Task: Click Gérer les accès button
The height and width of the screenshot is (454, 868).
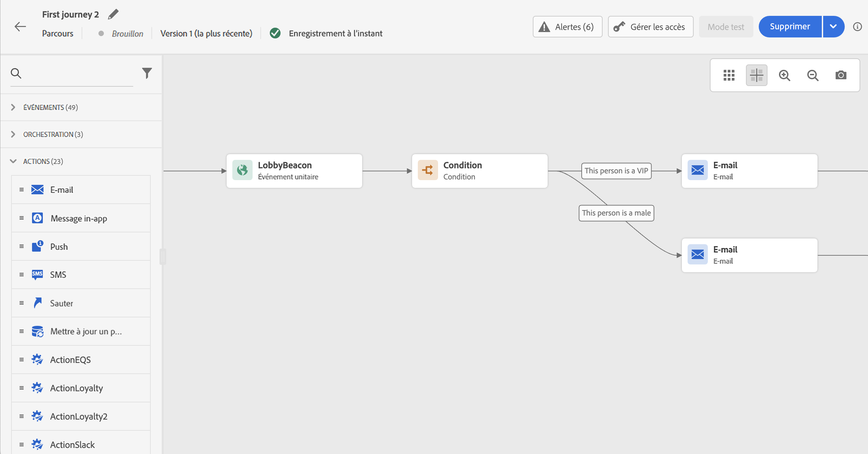Action: (x=650, y=27)
